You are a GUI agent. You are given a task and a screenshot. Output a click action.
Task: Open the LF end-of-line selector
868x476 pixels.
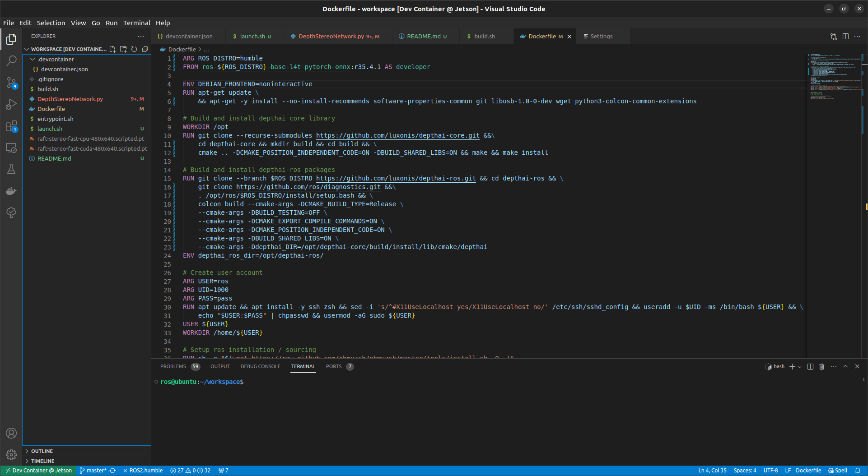click(x=788, y=471)
